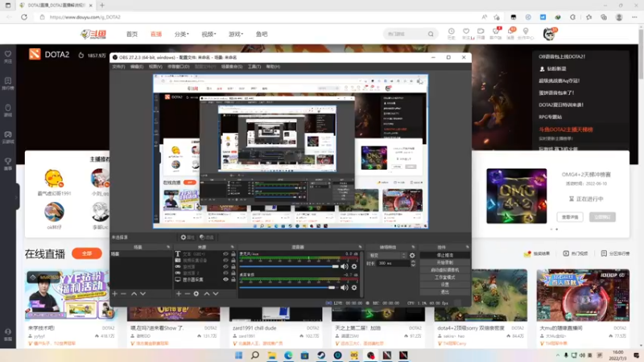Click 工作室模式 button in OBS controls
The height and width of the screenshot is (362, 644).
tap(445, 278)
